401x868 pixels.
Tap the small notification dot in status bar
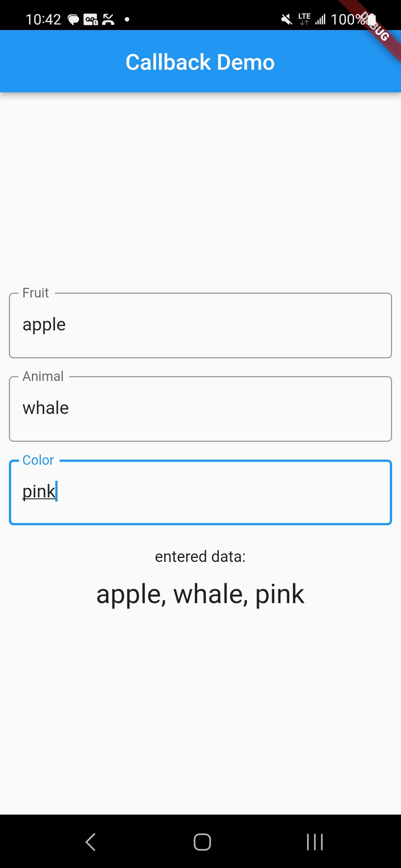pyautogui.click(x=126, y=19)
